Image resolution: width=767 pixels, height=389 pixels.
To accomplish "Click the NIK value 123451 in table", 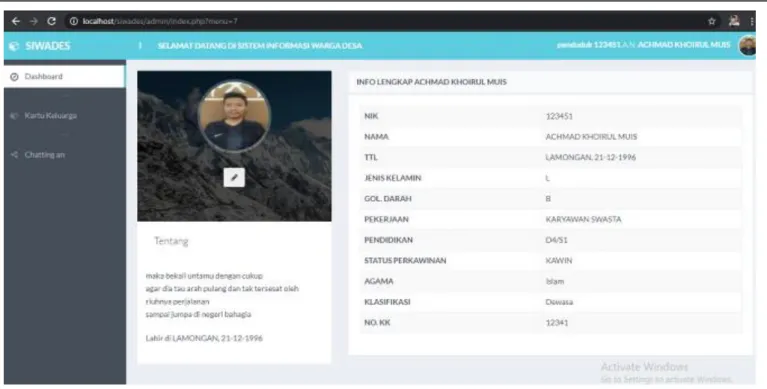I will coord(559,116).
